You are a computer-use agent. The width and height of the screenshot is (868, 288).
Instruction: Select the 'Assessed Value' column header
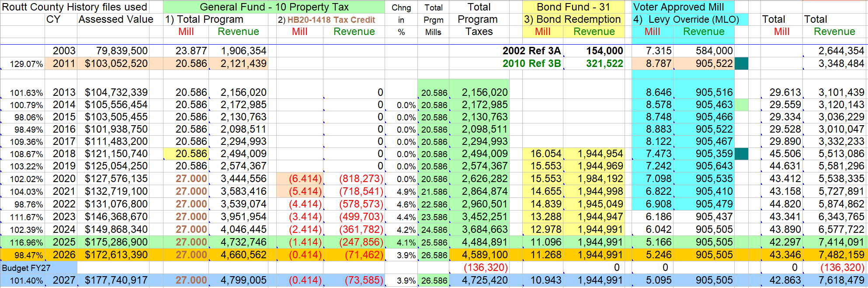[116, 19]
